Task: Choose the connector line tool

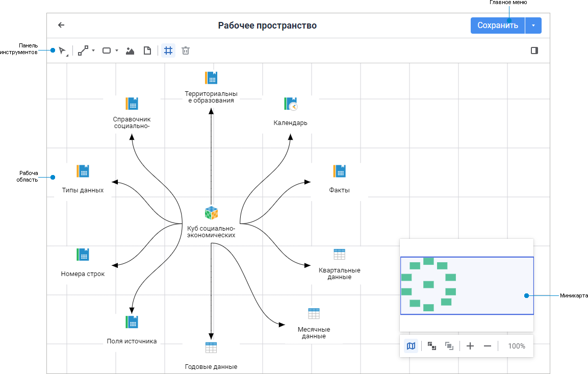Action: (83, 51)
